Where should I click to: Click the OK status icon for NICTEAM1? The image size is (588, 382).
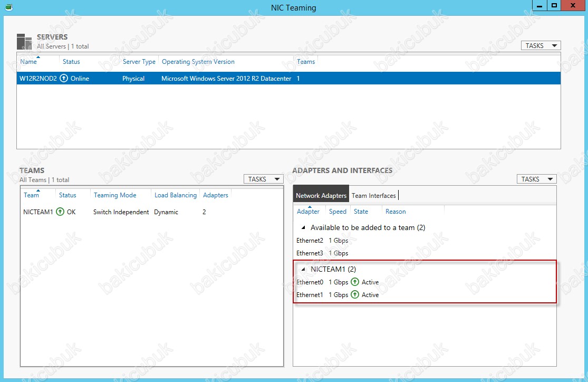click(60, 212)
